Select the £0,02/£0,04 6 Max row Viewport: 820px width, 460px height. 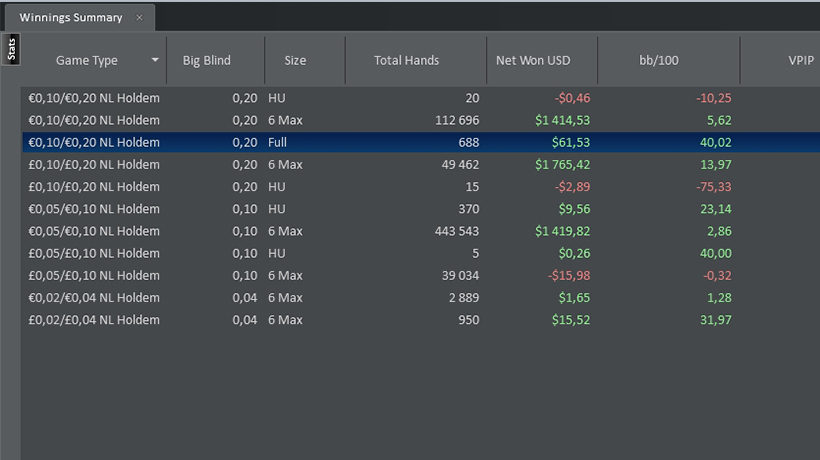(421, 320)
